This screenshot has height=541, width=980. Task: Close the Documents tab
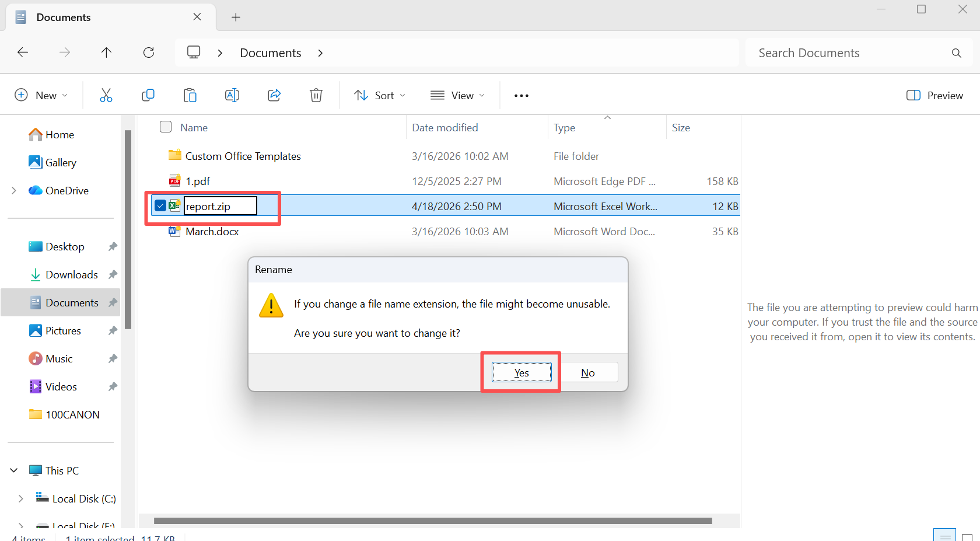pyautogui.click(x=197, y=17)
